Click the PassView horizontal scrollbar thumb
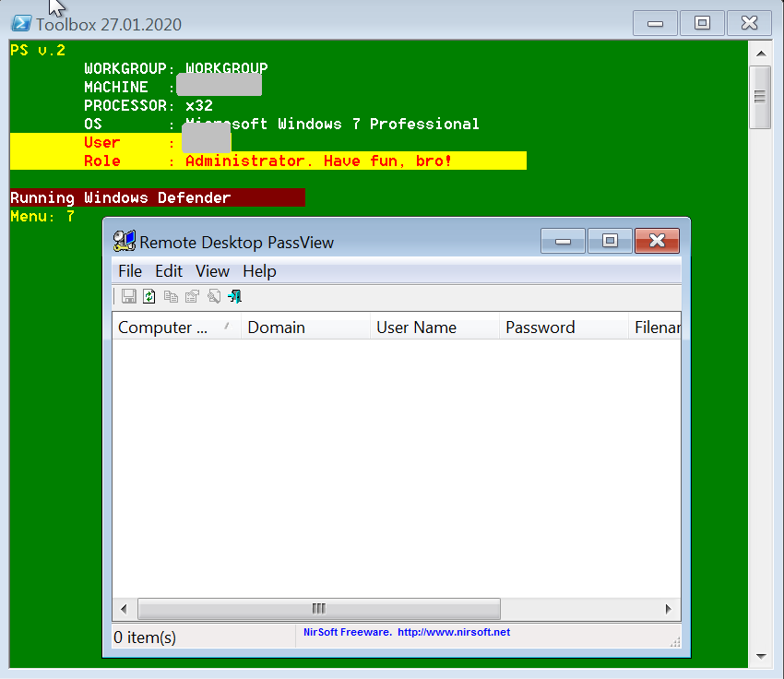The image size is (784, 679). [x=319, y=609]
